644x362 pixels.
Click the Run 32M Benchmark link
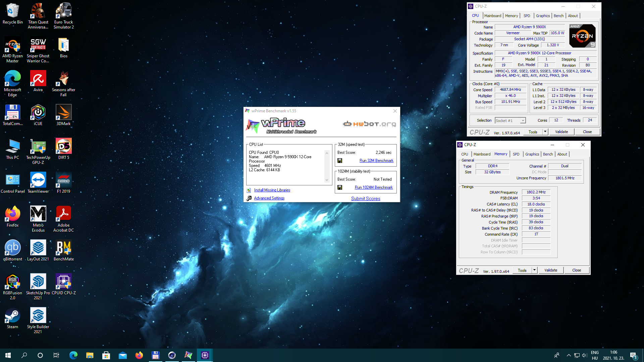376,161
